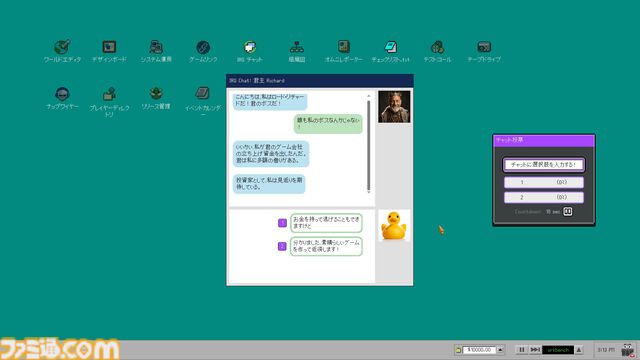Click the green text display in the taskbar

click(x=558, y=350)
